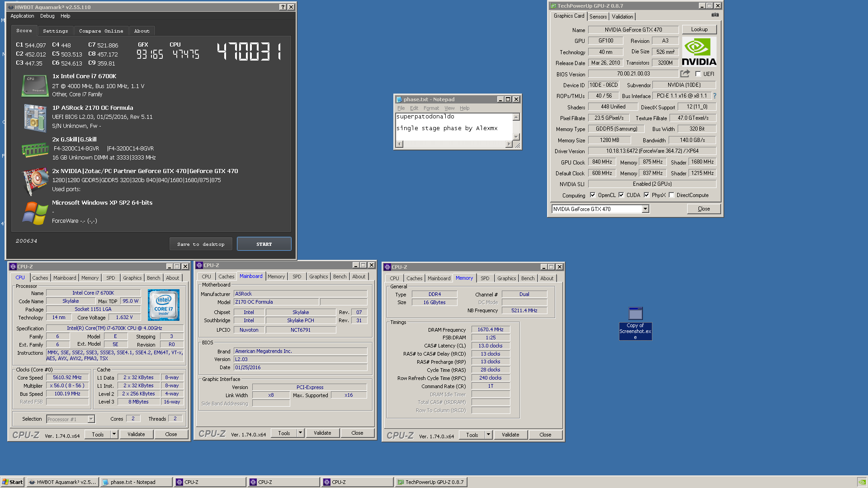Expand Tools dropdown arrow in CPU-Z Mainboard window
The image size is (868, 488).
point(300,433)
